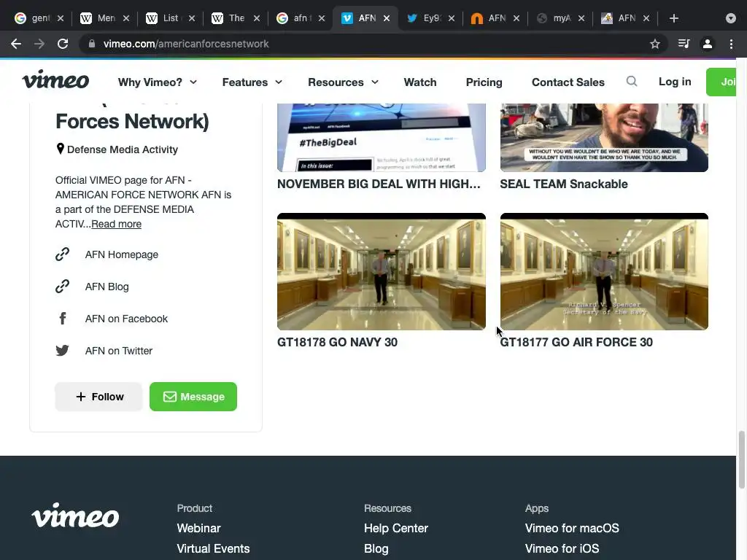Open the AFN on Facebook link
Viewport: 747px width, 560px height.
[x=126, y=319]
